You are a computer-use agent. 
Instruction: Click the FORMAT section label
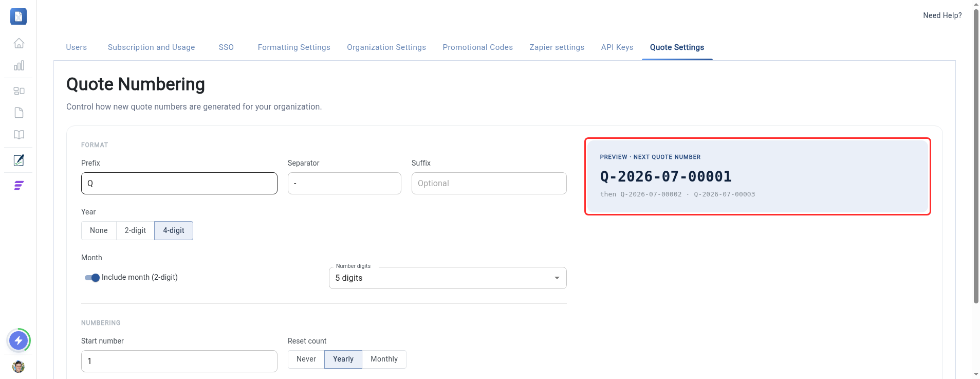[95, 145]
